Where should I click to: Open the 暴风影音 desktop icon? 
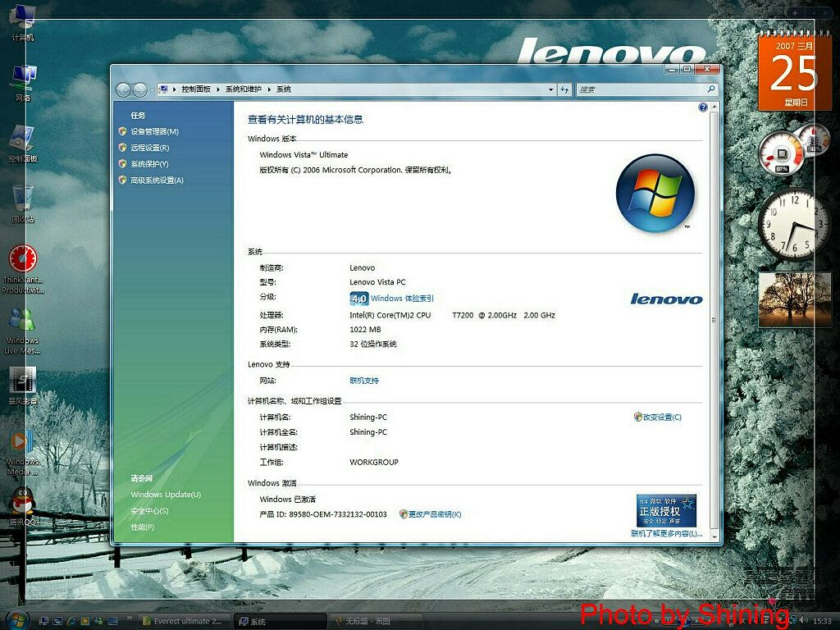22,386
